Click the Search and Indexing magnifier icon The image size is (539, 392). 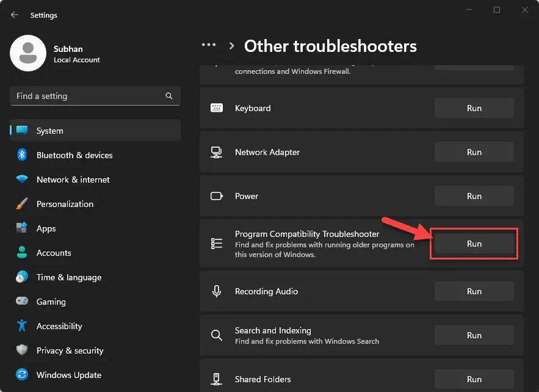(x=217, y=335)
